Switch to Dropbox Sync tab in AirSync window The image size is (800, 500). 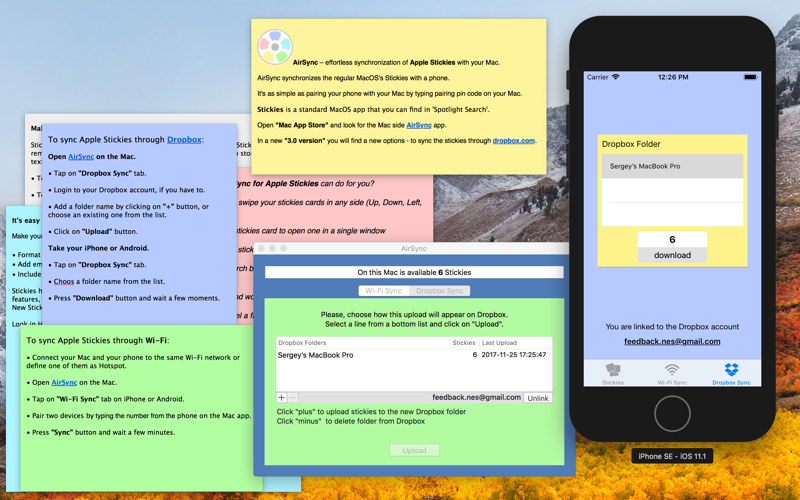click(439, 291)
